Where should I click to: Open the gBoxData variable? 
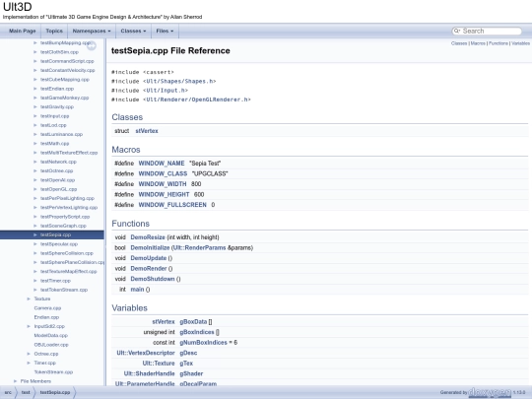(193, 321)
